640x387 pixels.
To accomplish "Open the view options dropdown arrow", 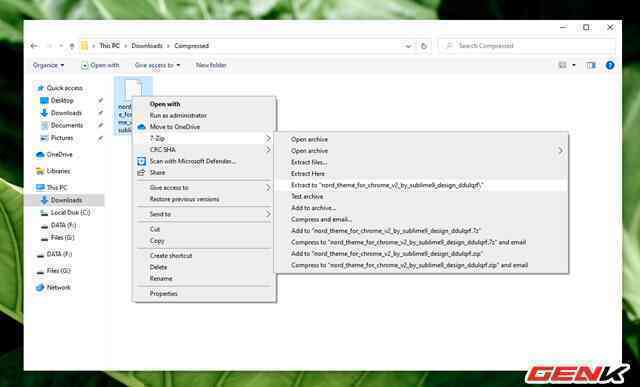I will [573, 65].
